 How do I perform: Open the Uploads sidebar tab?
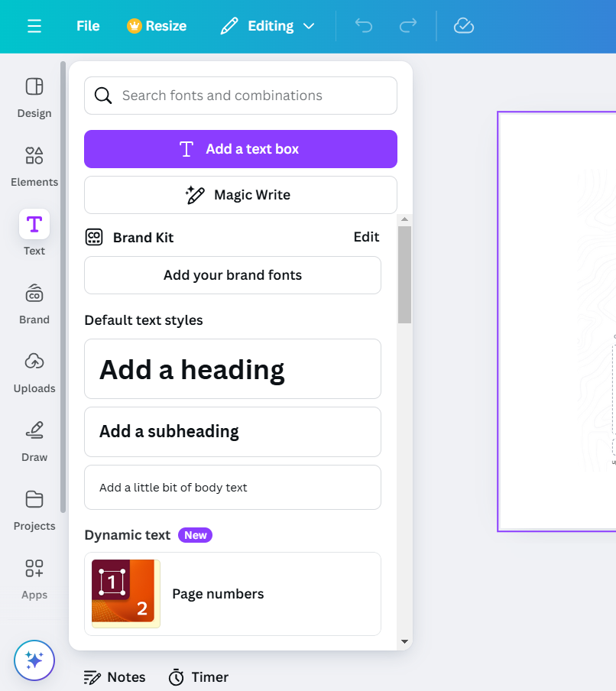click(x=34, y=373)
